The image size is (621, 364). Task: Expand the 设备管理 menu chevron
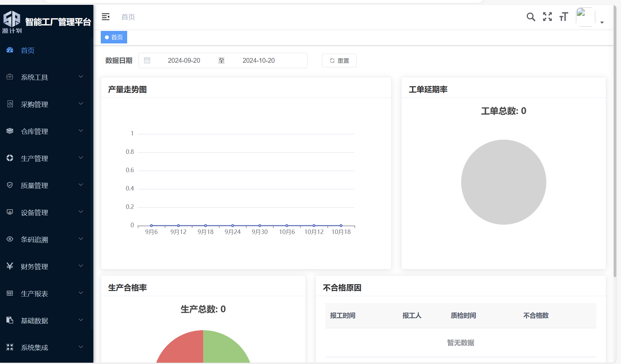point(81,212)
